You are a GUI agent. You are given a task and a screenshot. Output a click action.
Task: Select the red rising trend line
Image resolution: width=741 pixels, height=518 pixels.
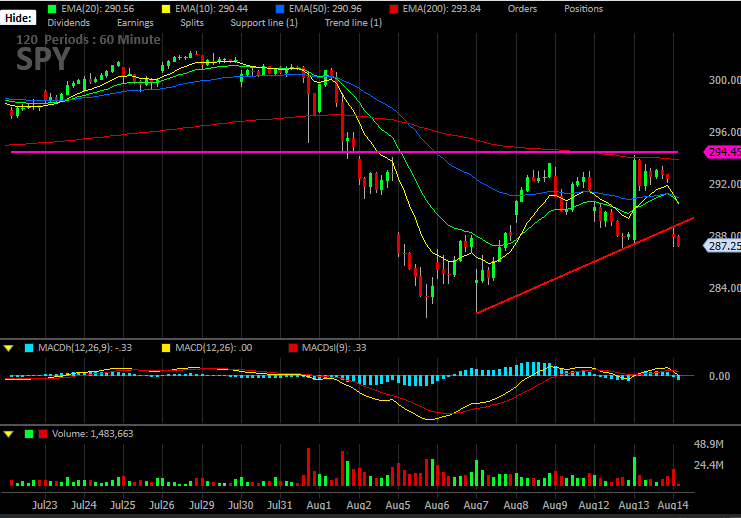pyautogui.click(x=585, y=265)
